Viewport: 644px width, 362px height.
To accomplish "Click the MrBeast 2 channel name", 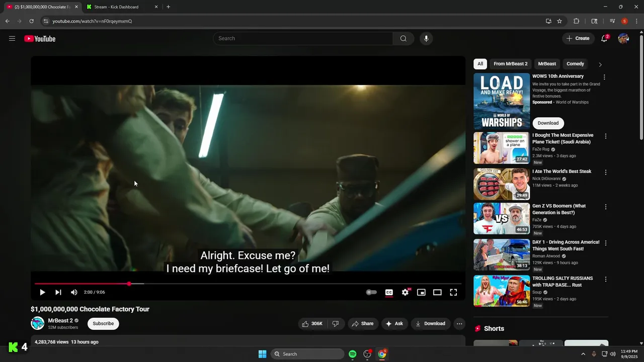I will (x=60, y=321).
